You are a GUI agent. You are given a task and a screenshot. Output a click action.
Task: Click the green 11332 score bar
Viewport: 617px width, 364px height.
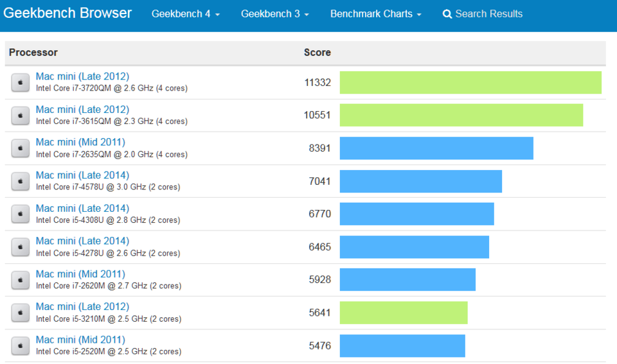470,83
